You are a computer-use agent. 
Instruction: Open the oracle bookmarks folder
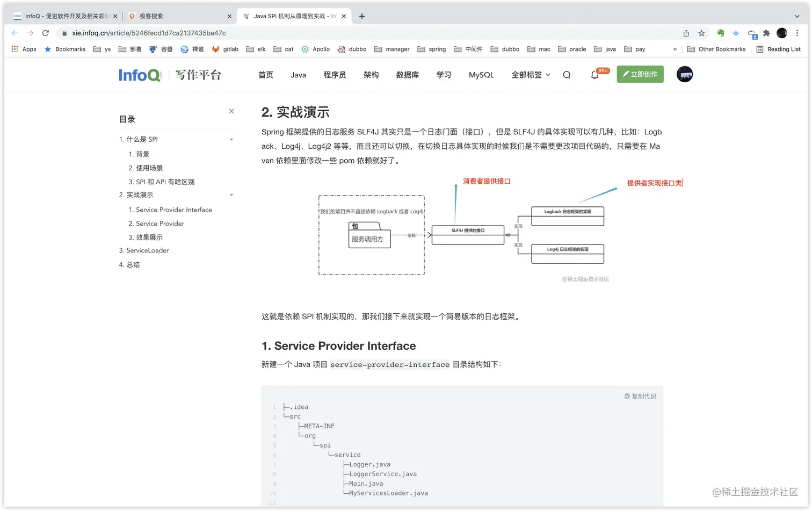pos(572,49)
